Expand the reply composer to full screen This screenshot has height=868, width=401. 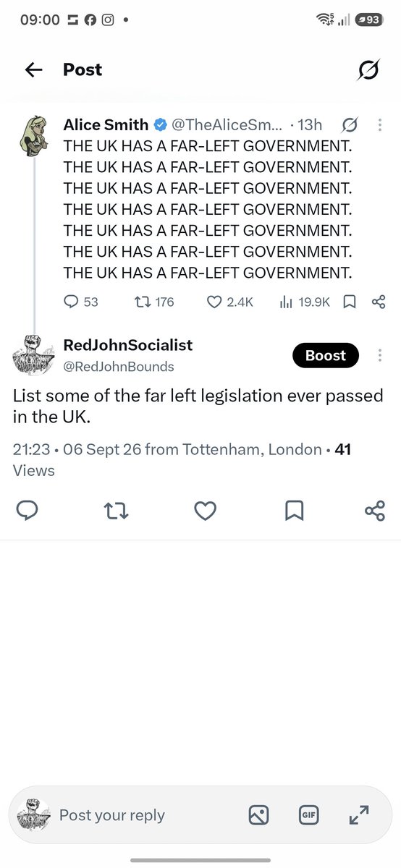(359, 815)
